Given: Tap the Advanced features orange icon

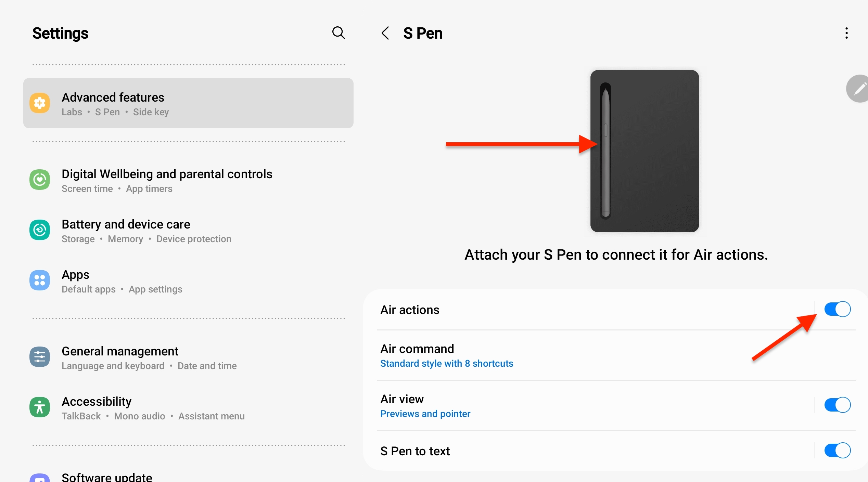Looking at the screenshot, I should coord(40,103).
